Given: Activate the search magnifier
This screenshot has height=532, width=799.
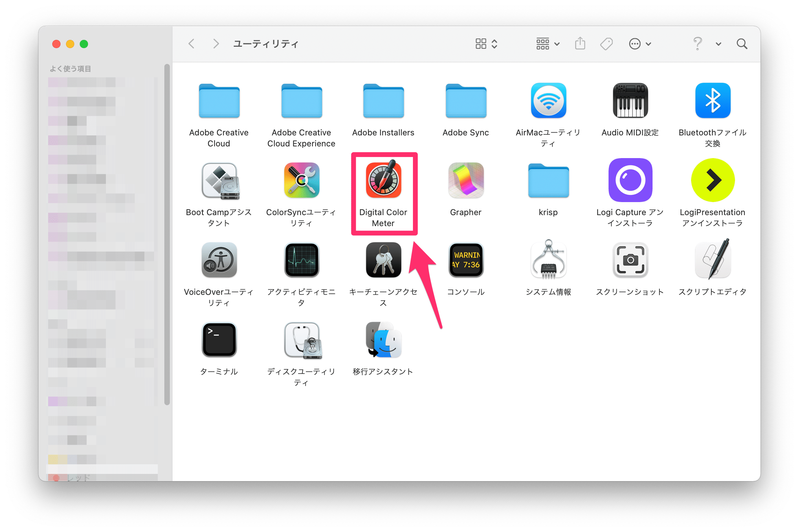Looking at the screenshot, I should point(742,44).
